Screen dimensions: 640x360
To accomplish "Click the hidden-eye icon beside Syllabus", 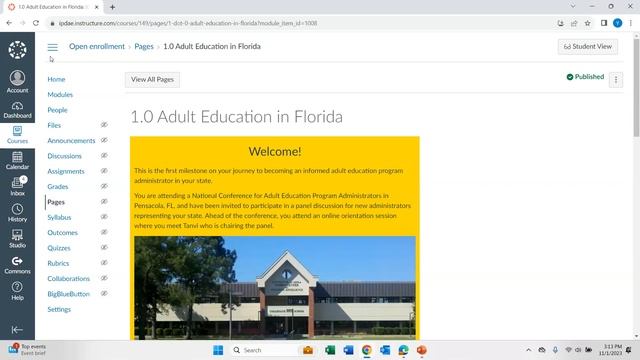I will pyautogui.click(x=104, y=217).
